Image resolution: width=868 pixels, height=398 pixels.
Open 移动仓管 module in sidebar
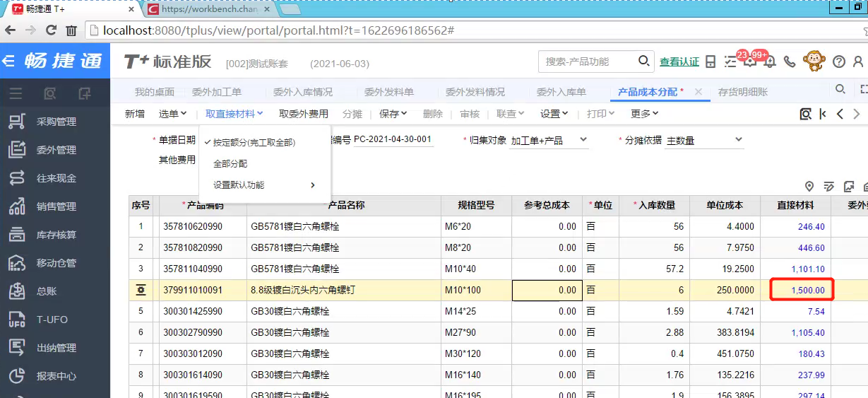(x=55, y=263)
